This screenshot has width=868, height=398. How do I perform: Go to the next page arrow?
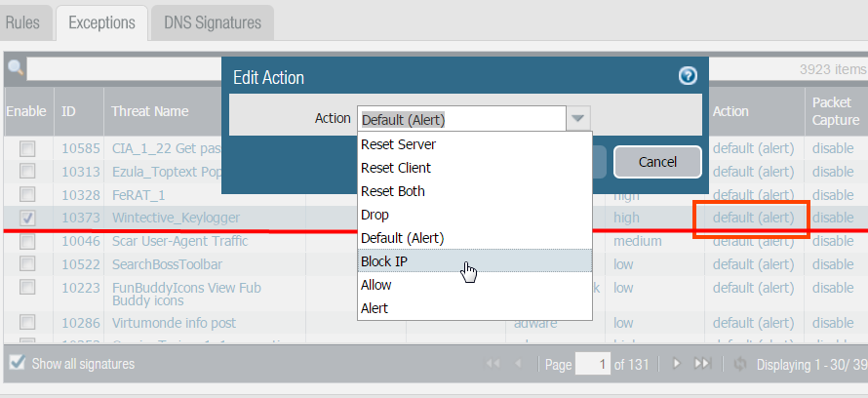tap(676, 364)
